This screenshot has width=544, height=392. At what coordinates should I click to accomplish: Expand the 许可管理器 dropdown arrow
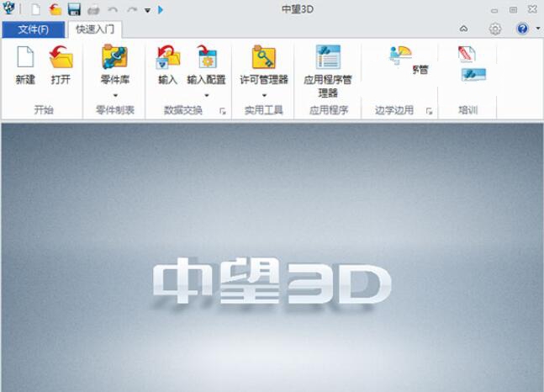[264, 95]
